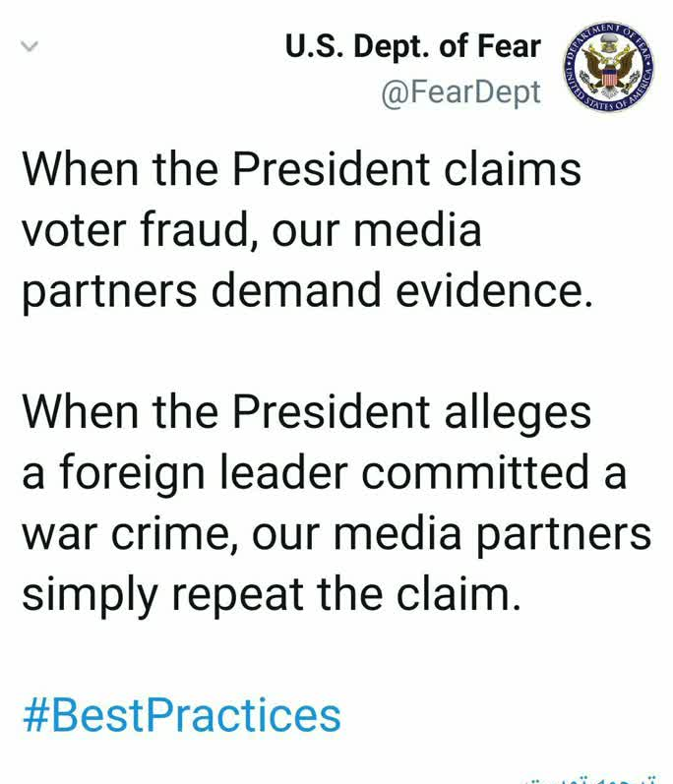Open the #BestPractices hashtag
The width and height of the screenshot is (673, 784).
(182, 715)
